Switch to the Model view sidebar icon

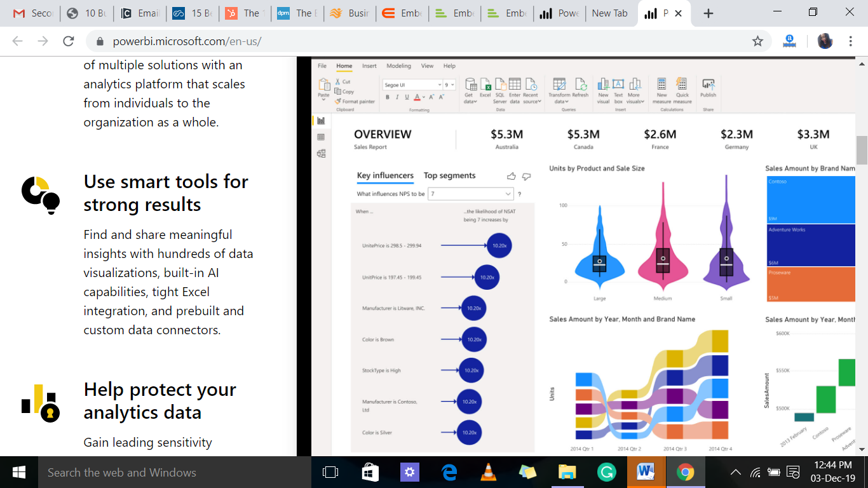coord(321,153)
